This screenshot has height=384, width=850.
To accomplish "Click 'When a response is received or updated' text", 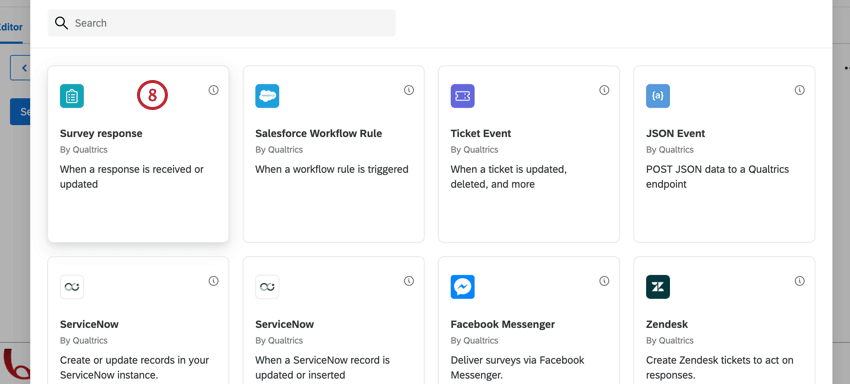I will pyautogui.click(x=132, y=177).
